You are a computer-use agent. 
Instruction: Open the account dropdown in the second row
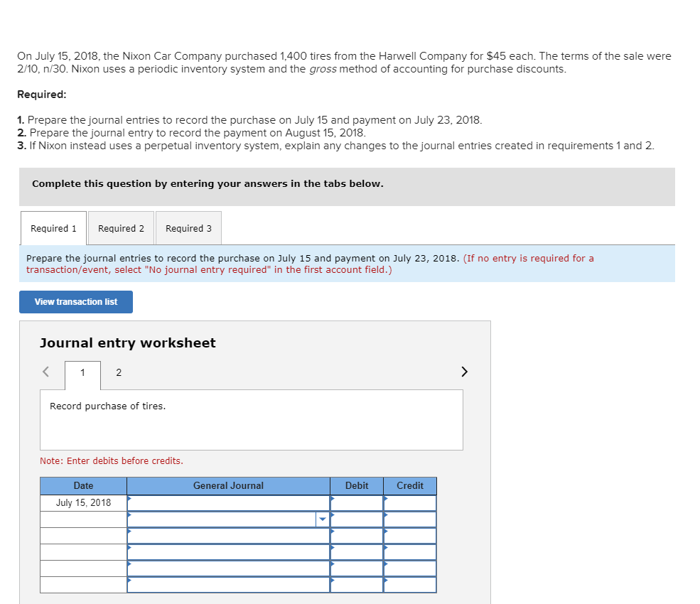[x=322, y=519]
